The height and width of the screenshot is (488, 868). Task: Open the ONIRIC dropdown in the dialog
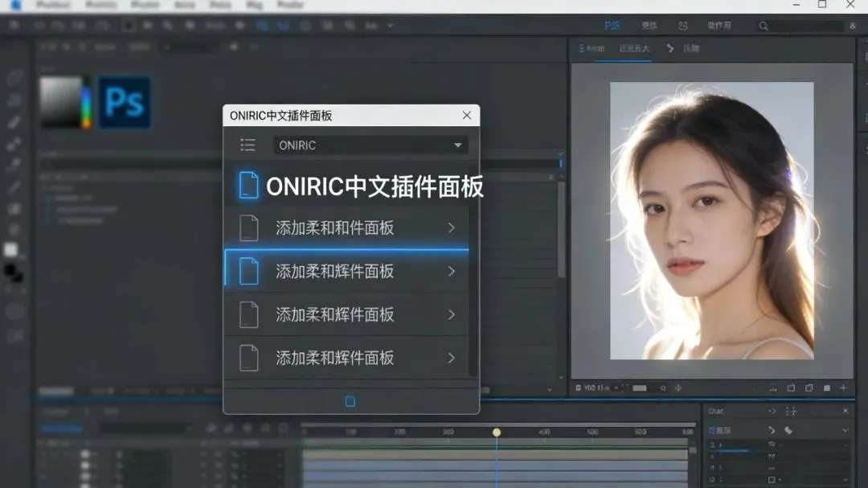click(371, 146)
